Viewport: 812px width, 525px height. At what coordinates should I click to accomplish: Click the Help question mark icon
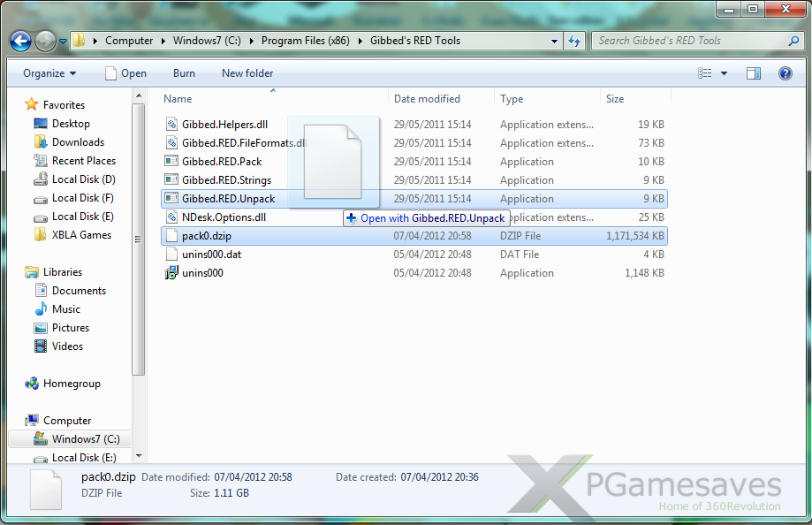click(785, 72)
